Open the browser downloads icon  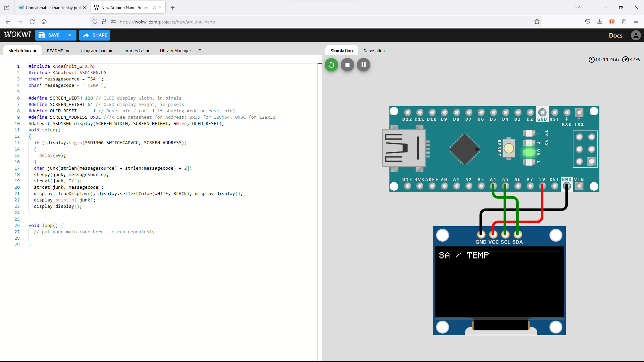[599, 22]
